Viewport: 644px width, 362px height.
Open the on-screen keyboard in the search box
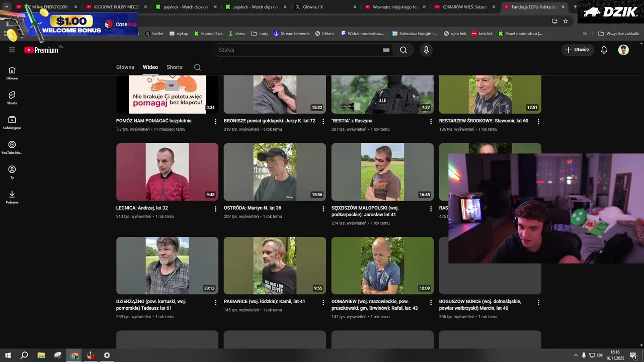(386, 50)
